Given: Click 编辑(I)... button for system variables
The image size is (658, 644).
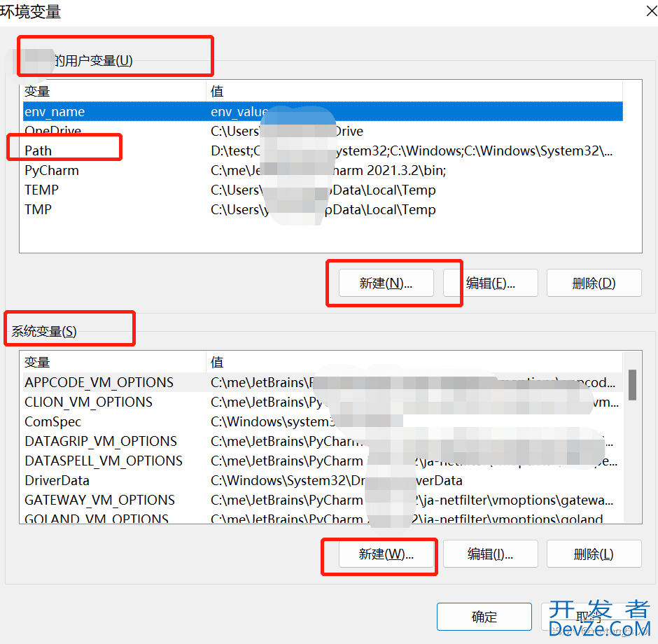Looking at the screenshot, I should pos(491,554).
